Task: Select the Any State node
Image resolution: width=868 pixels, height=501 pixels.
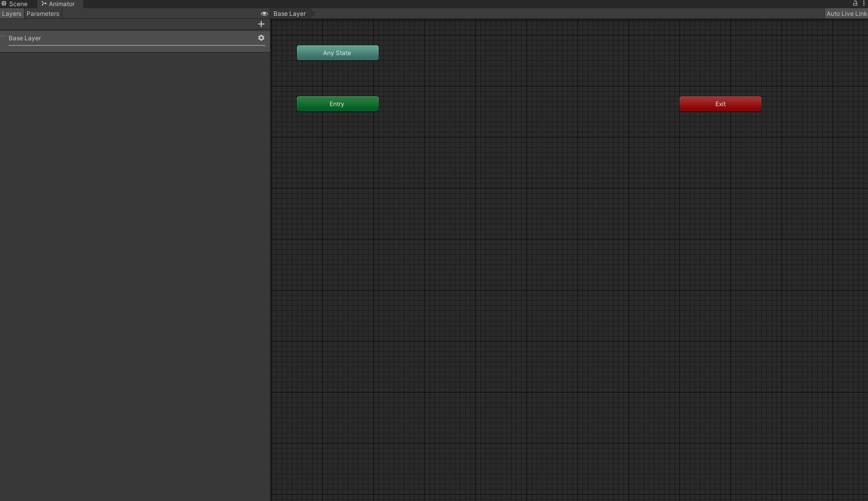Action: [337, 53]
